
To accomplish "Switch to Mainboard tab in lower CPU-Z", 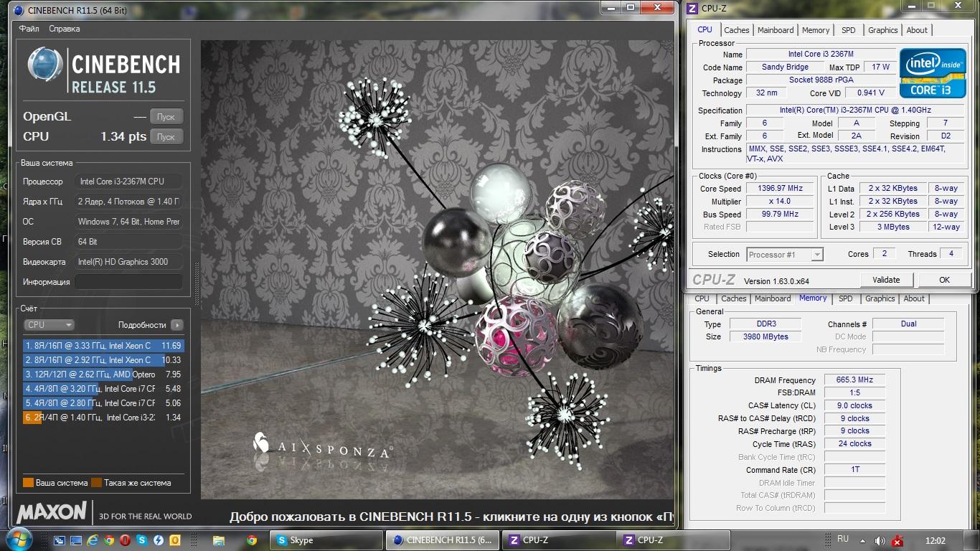I will pos(773,298).
